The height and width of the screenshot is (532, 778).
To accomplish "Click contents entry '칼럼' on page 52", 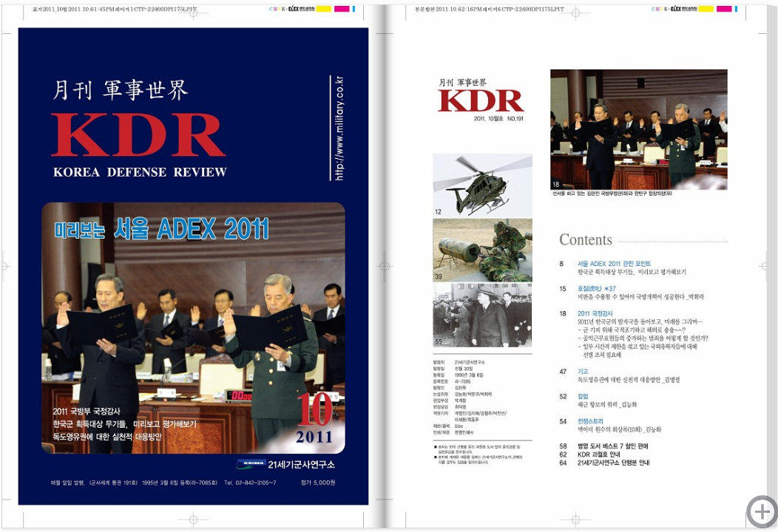I will [x=583, y=396].
